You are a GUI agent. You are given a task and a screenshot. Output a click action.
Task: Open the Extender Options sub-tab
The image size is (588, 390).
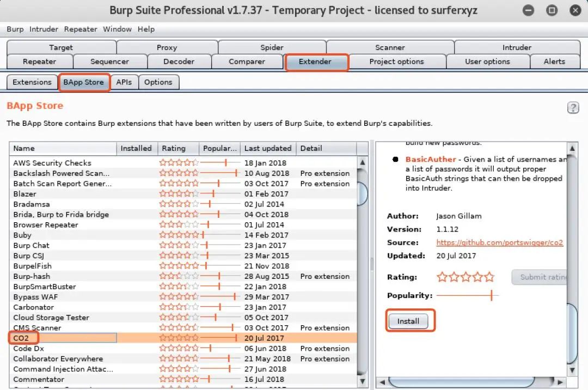[158, 82]
